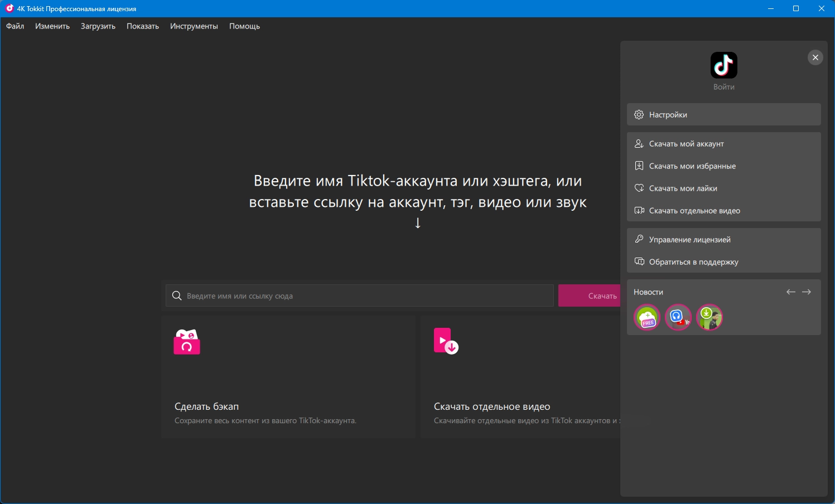Open the green download-arrow news thumbnail
Image resolution: width=835 pixels, height=504 pixels.
tap(709, 318)
